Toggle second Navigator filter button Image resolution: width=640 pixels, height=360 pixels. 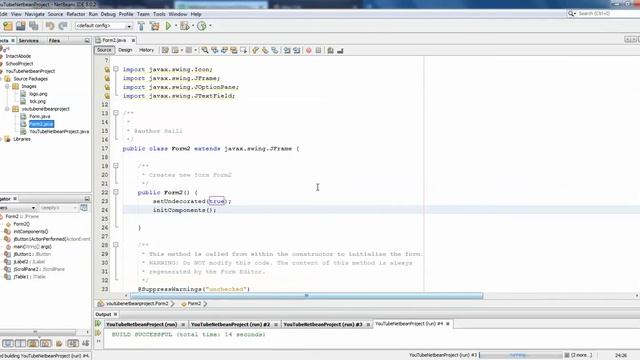click(20, 344)
